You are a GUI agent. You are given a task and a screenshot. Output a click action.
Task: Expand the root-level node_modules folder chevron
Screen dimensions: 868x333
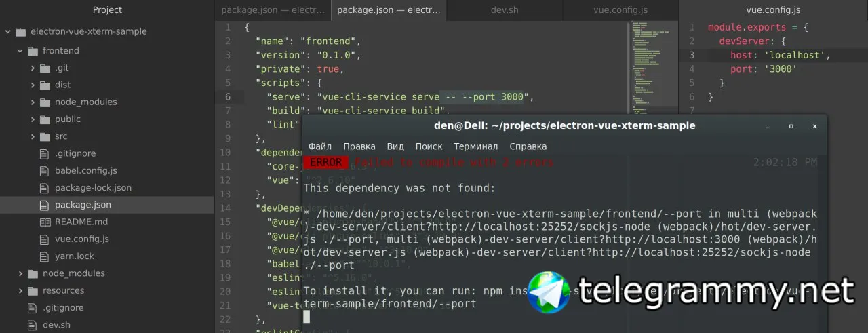pyautogui.click(x=20, y=273)
